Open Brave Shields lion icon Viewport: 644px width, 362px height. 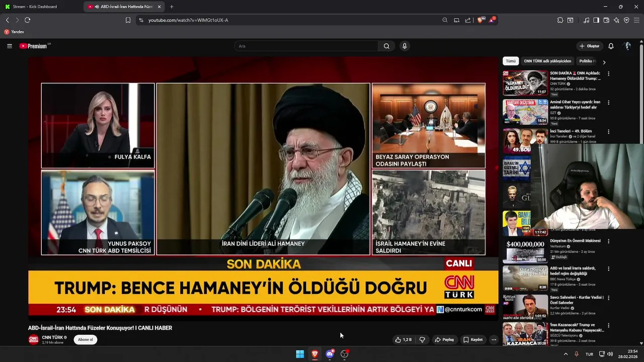(480, 20)
